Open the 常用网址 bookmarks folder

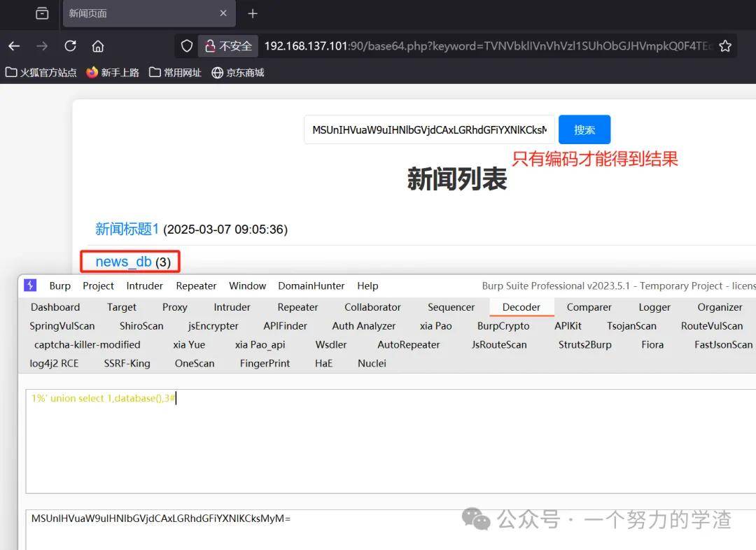pyautogui.click(x=175, y=73)
